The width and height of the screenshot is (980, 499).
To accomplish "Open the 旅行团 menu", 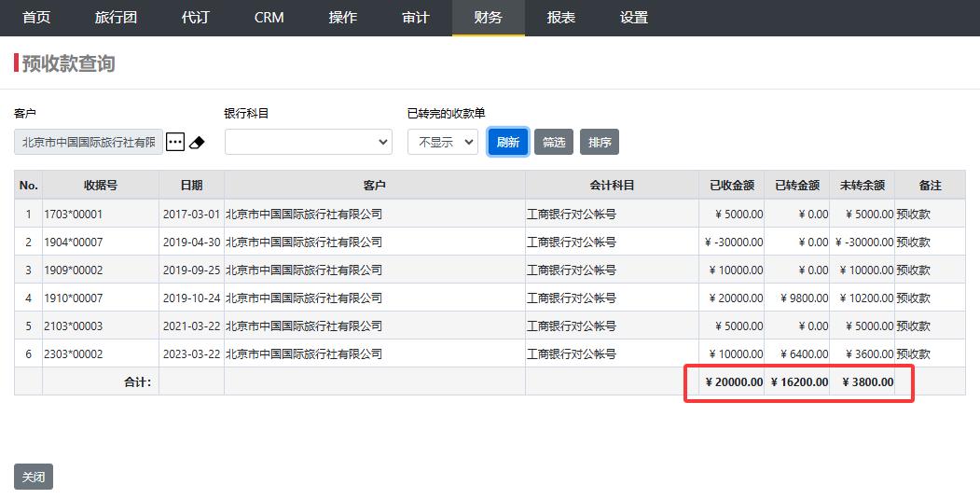I will pos(116,18).
